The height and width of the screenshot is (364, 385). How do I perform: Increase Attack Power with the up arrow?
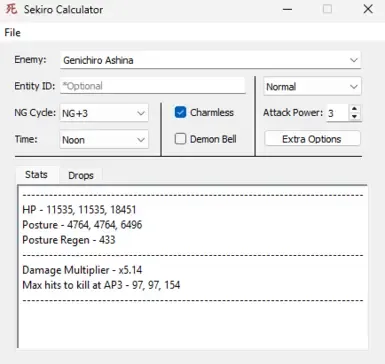tap(354, 109)
